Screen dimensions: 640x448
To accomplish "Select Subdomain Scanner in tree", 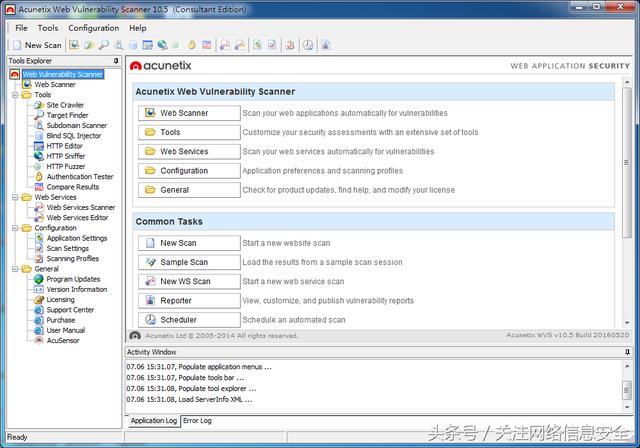I will pyautogui.click(x=77, y=125).
